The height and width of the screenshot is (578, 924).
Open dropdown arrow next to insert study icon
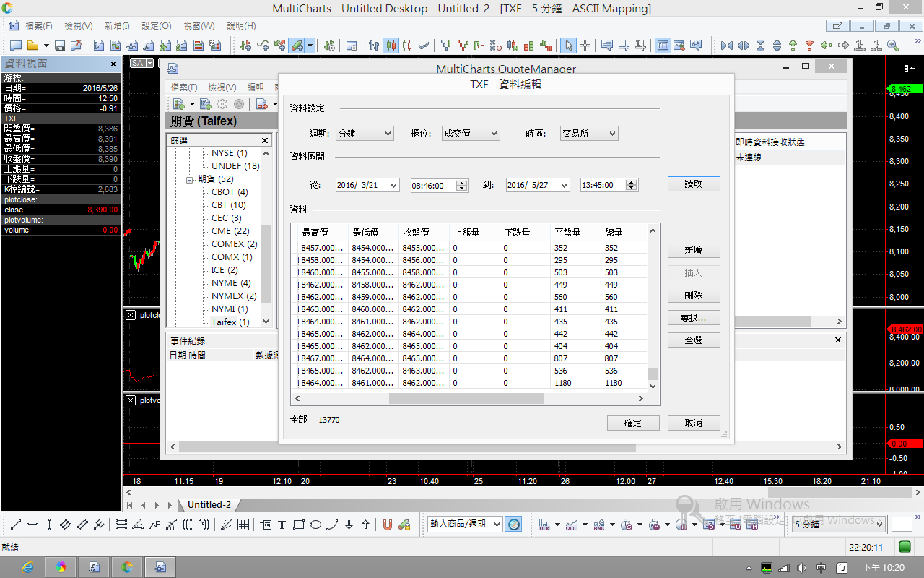(x=310, y=46)
